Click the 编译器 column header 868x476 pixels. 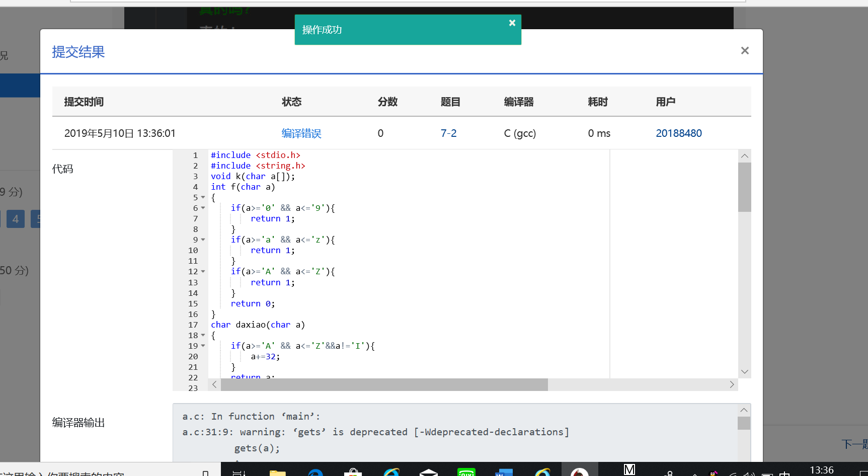click(519, 102)
